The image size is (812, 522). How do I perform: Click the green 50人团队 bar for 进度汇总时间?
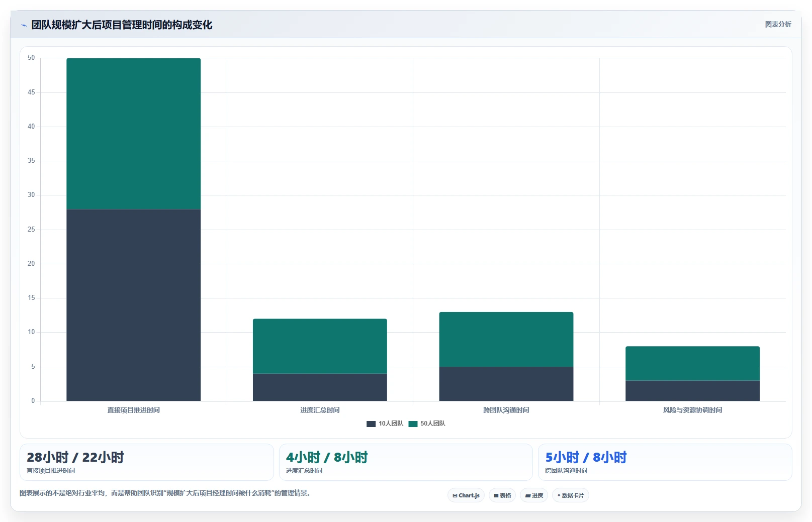coord(320,346)
